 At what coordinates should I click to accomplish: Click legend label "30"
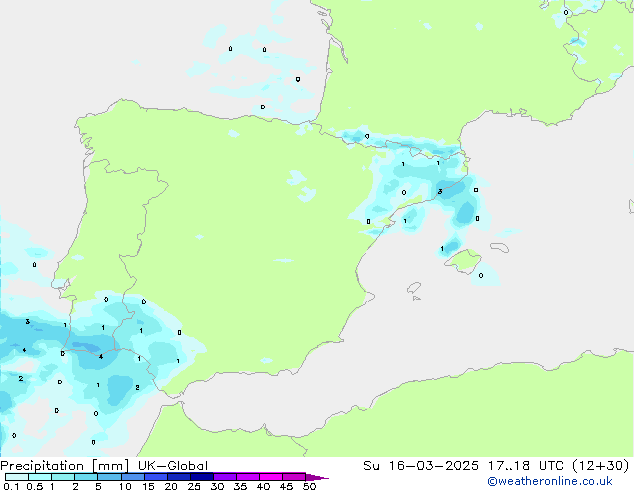pos(217,486)
